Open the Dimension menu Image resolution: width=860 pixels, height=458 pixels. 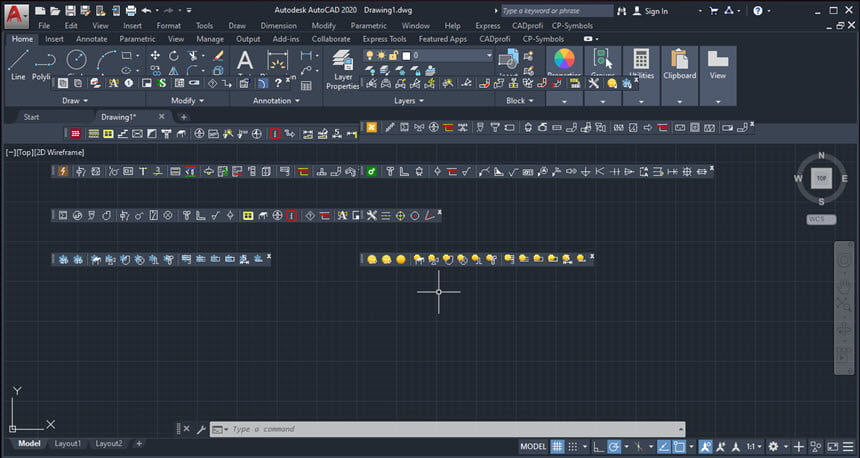[x=279, y=26]
